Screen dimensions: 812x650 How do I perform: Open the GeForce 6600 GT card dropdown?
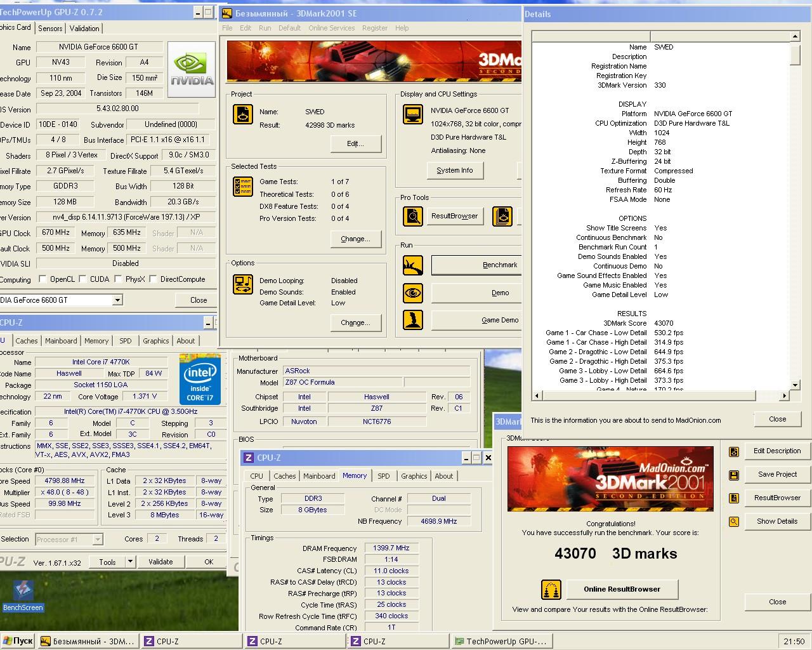[117, 300]
